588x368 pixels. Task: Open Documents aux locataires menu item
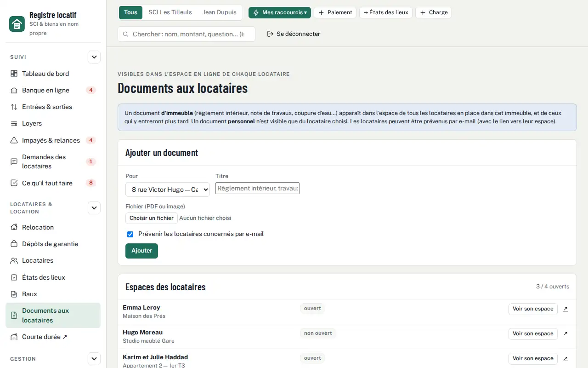[53, 316]
